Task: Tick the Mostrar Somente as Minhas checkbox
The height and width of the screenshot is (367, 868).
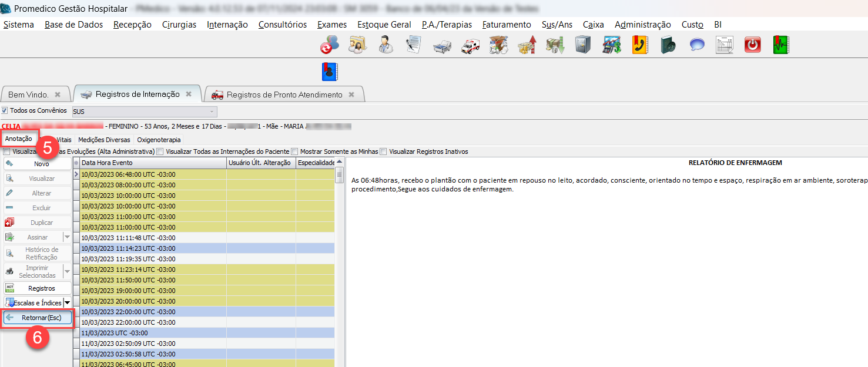Action: point(294,151)
